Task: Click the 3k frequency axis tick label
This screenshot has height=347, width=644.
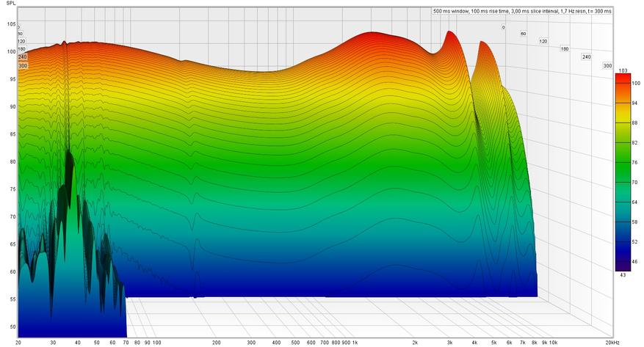Action: pos(450,343)
